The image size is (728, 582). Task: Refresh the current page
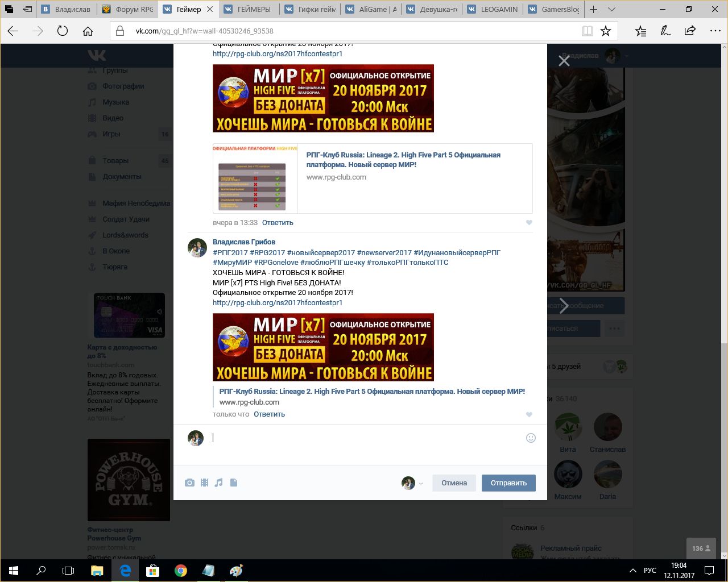(x=63, y=31)
